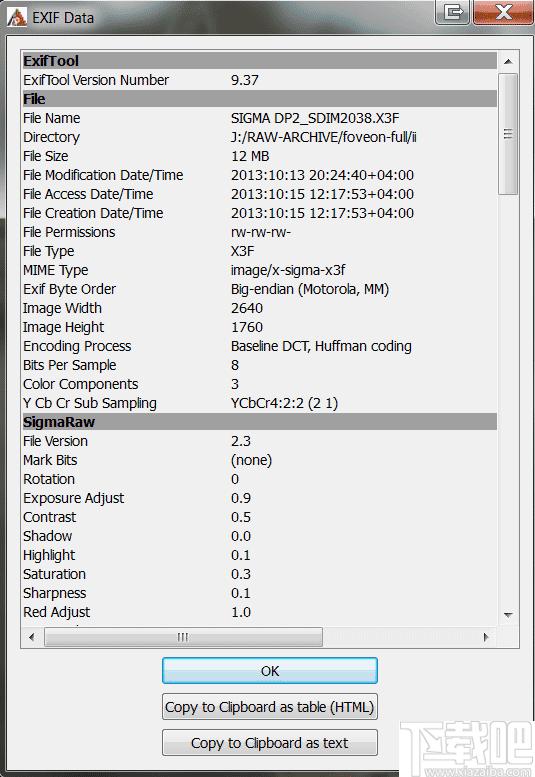The height and width of the screenshot is (777, 535).
Task: Select the File section header
Action: click(x=260, y=99)
